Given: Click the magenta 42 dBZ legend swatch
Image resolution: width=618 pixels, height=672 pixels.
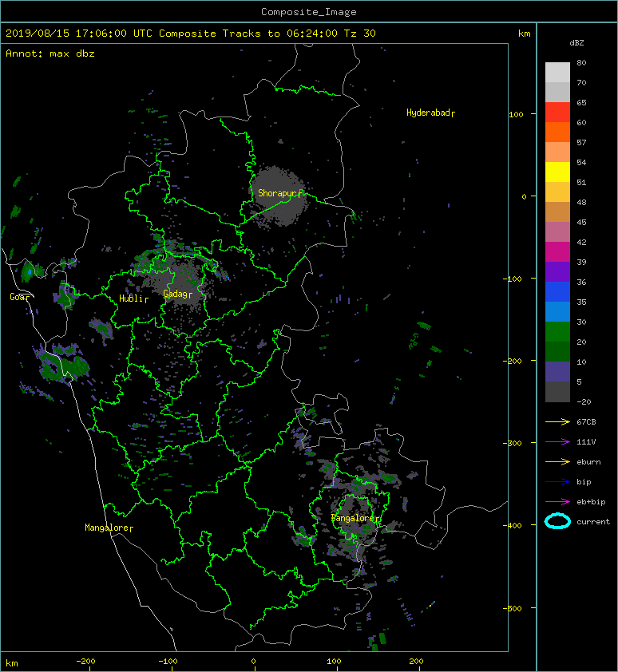Looking at the screenshot, I should tap(557, 251).
